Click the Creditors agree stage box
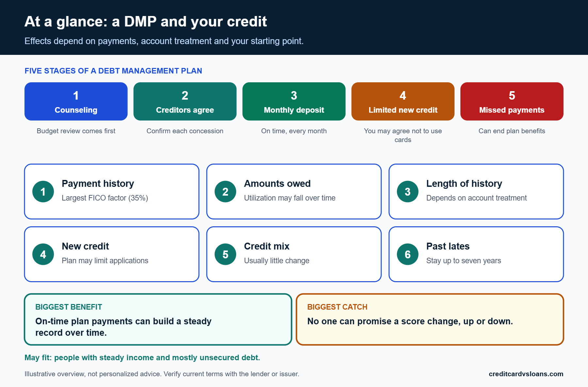The height and width of the screenshot is (387, 588). tap(185, 101)
